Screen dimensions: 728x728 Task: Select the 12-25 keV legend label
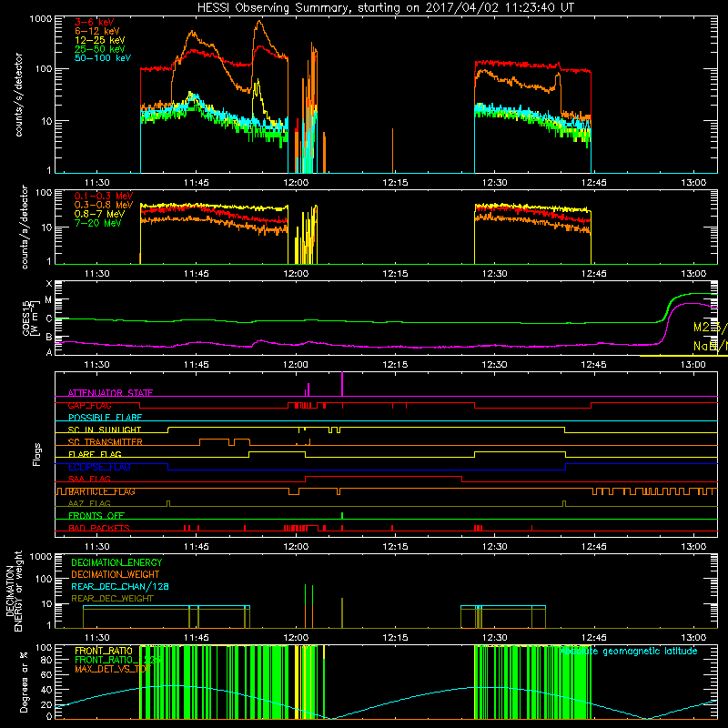tap(100, 40)
